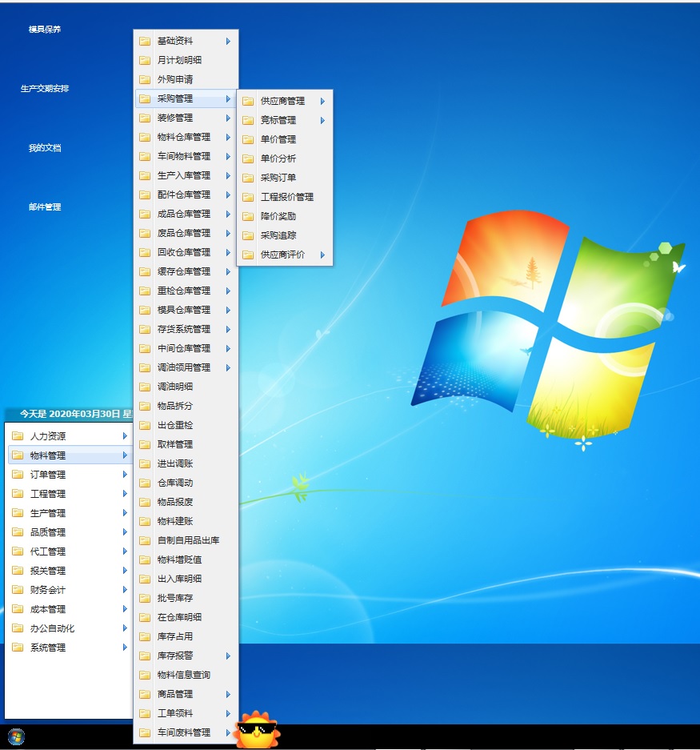
Task: Expand the 商品管理 submenu arrow
Action: [228, 694]
